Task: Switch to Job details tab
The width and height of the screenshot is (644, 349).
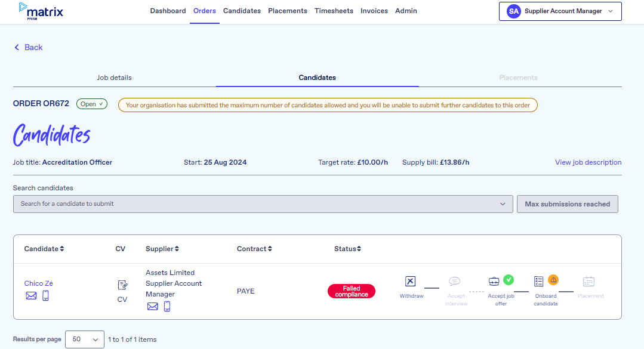Action: point(114,78)
